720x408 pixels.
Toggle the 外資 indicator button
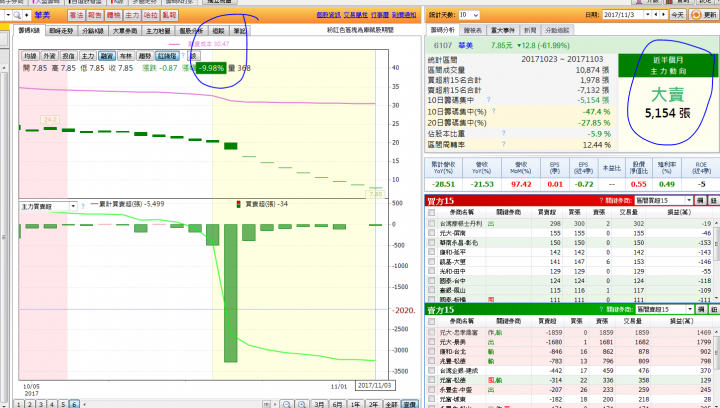tap(49, 56)
